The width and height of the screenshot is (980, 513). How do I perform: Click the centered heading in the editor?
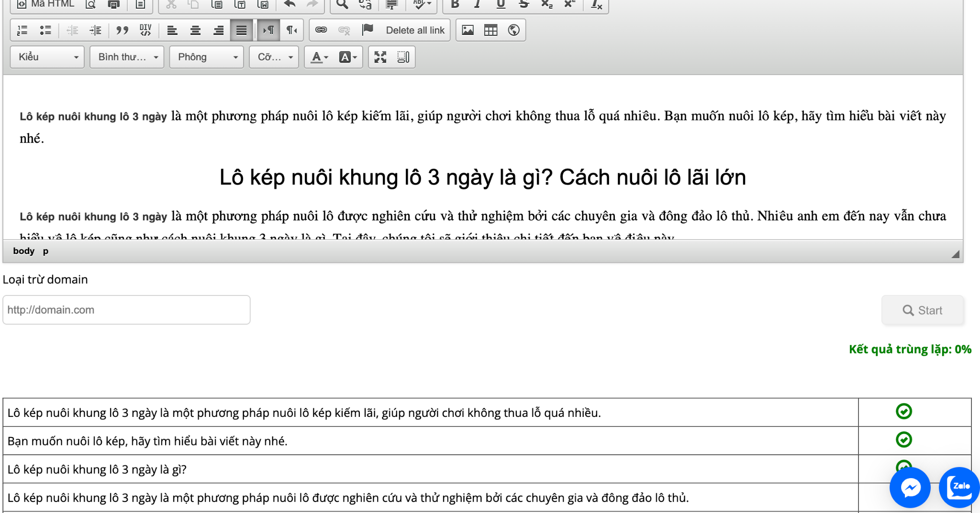[482, 177]
